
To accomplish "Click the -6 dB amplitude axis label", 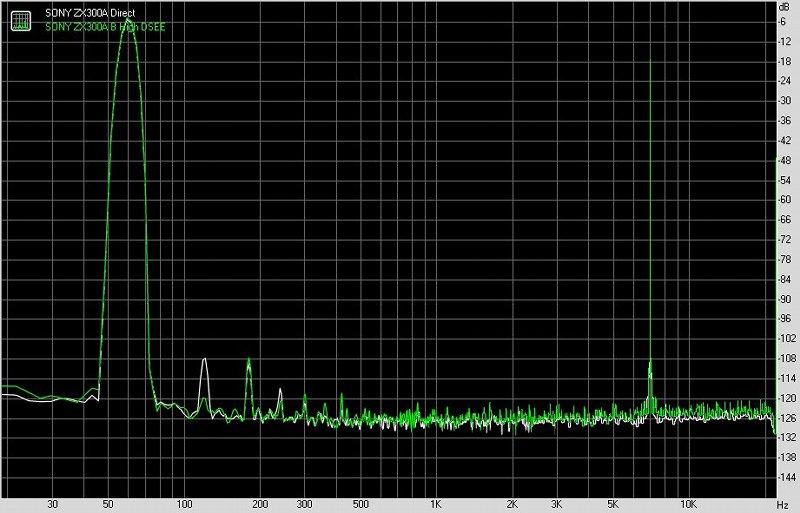I will (786, 21).
